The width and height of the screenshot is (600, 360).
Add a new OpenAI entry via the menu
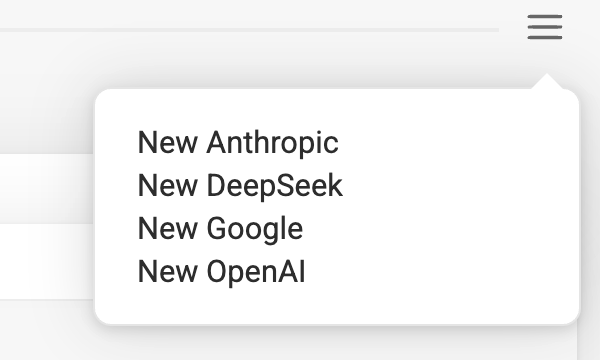221,271
